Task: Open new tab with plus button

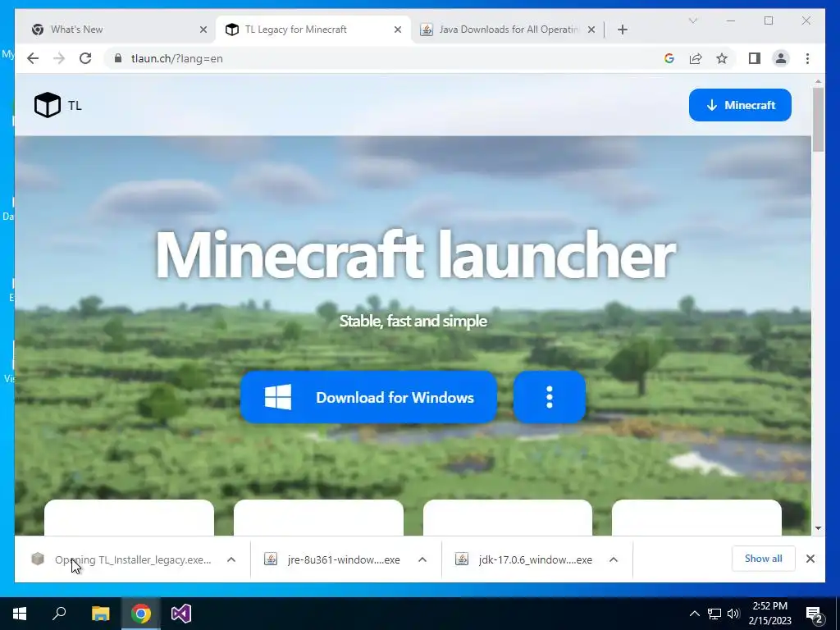Action: point(622,30)
